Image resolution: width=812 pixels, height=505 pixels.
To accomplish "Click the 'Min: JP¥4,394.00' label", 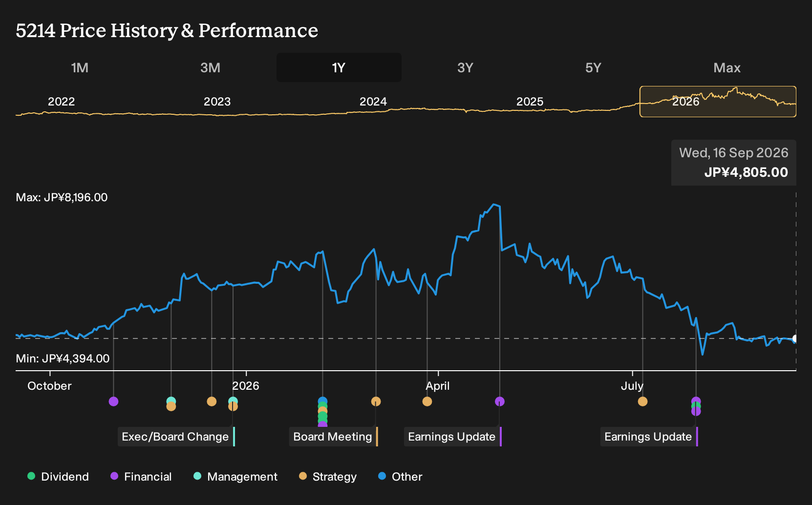I will (63, 358).
